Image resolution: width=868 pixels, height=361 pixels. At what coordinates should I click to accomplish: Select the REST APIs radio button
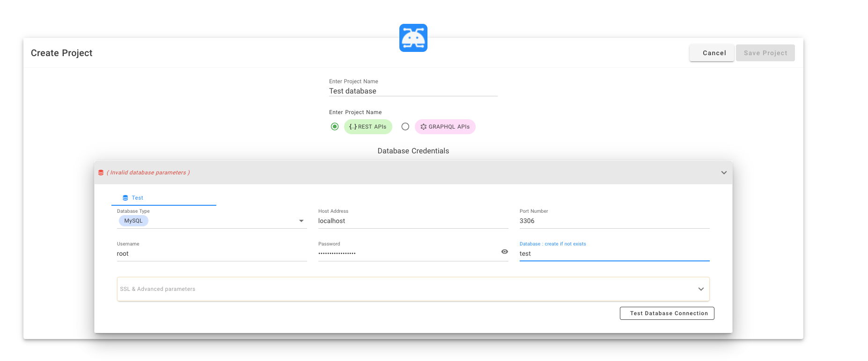tap(335, 127)
